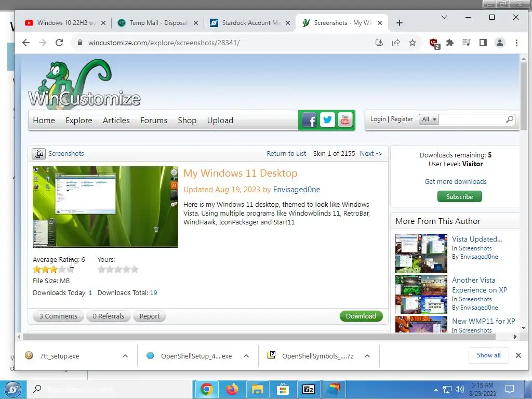Click the horizontal page scrollbar
Image resolution: width=532 pixels, height=399 pixels.
(259, 337)
